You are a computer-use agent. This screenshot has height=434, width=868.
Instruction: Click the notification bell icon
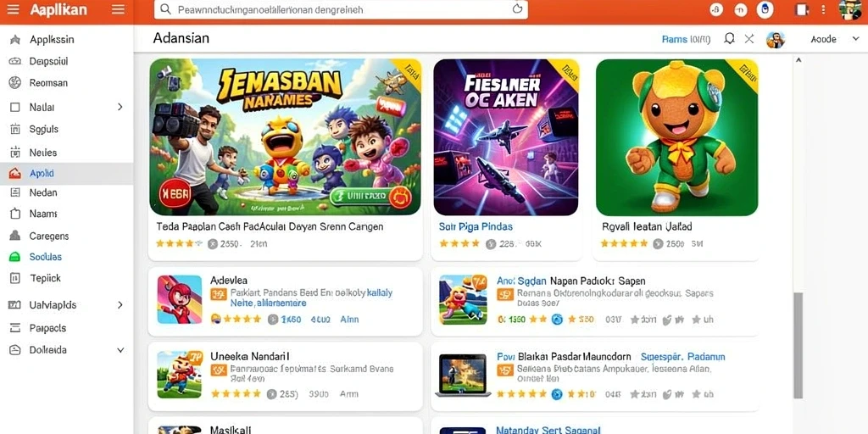pyautogui.click(x=729, y=39)
